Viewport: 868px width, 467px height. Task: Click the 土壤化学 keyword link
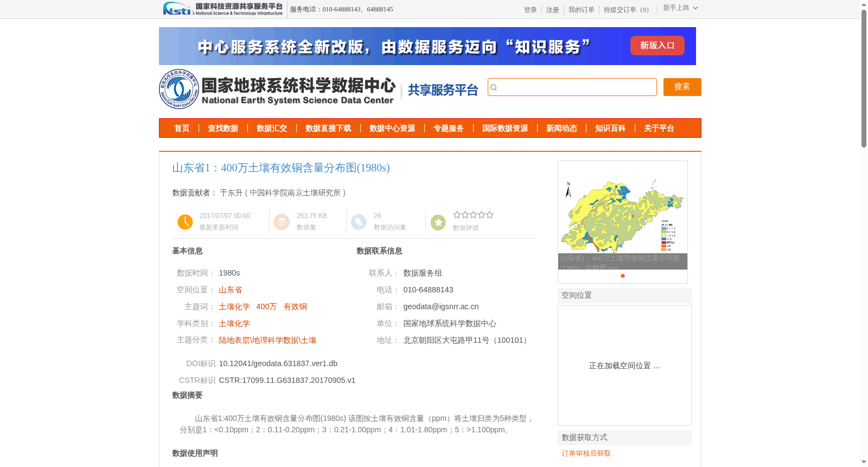(x=234, y=306)
